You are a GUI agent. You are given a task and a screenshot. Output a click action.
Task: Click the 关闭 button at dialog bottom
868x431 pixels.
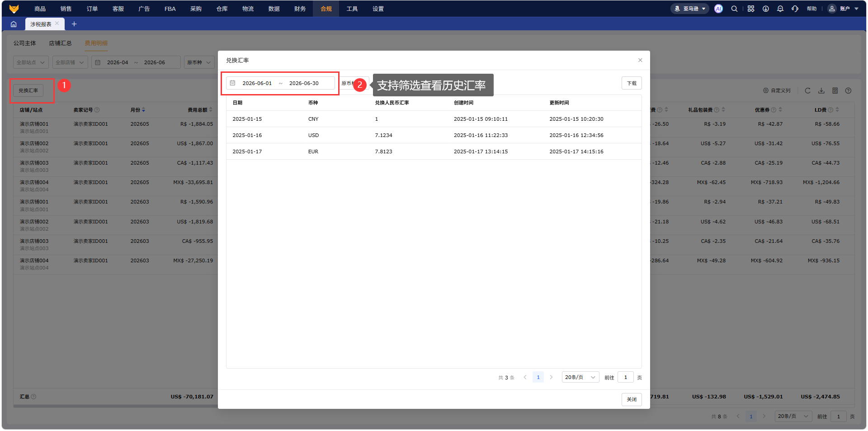point(632,399)
